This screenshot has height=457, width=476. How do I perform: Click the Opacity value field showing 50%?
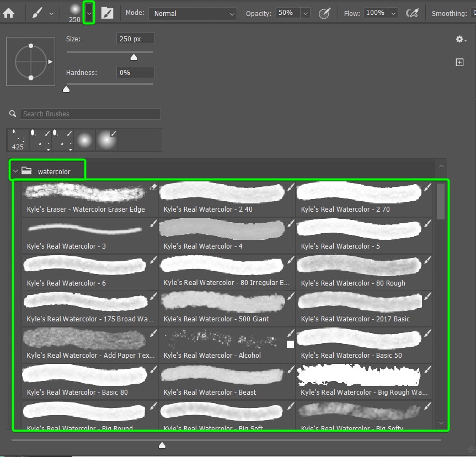(287, 13)
